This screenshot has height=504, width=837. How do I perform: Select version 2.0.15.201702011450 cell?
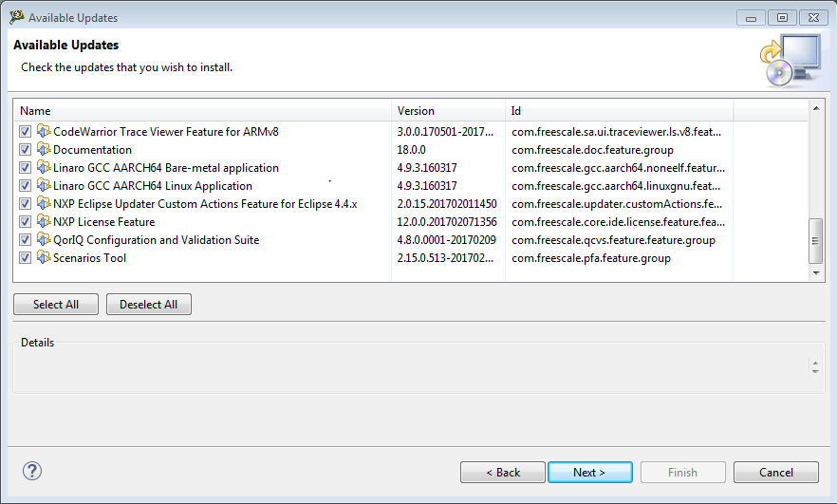447,204
